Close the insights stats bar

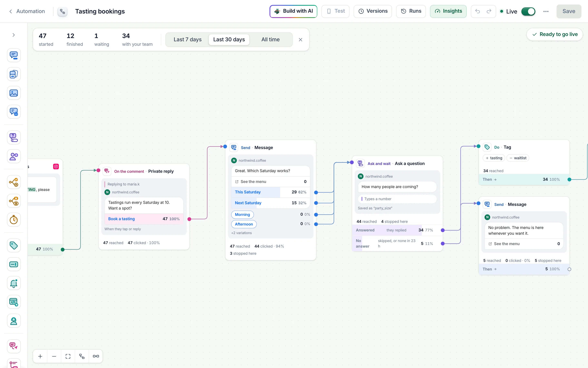click(x=301, y=40)
